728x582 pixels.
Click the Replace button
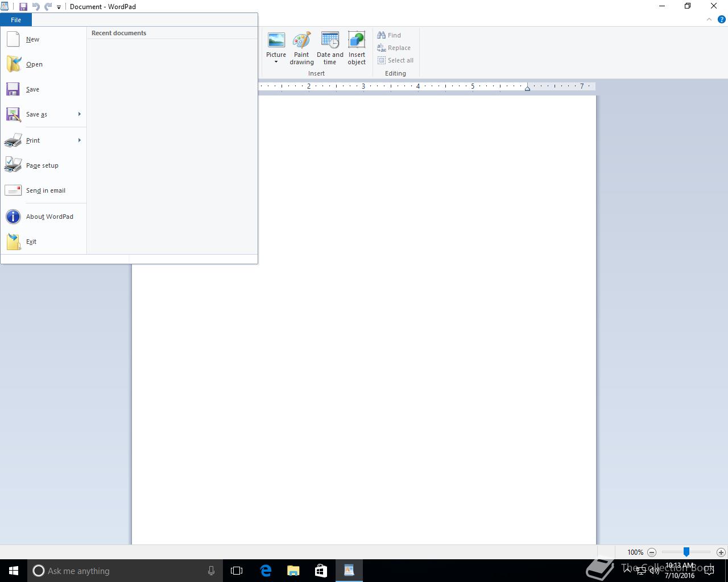point(394,48)
